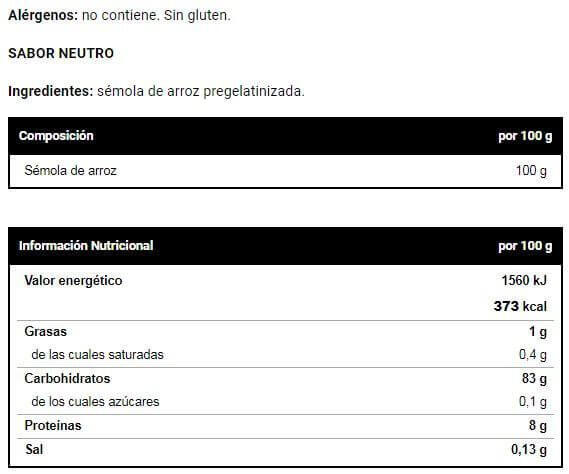Click the '100 g' composition value

(531, 171)
